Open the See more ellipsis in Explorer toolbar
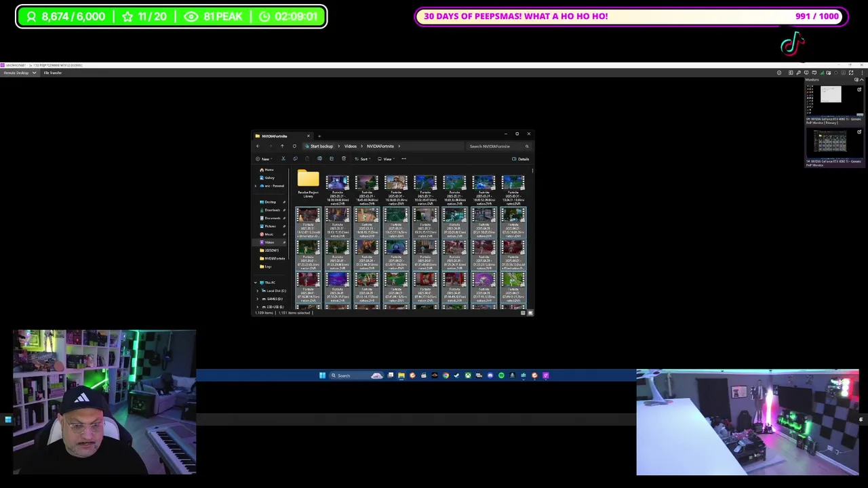Viewport: 868px width, 488px height. coord(403,159)
